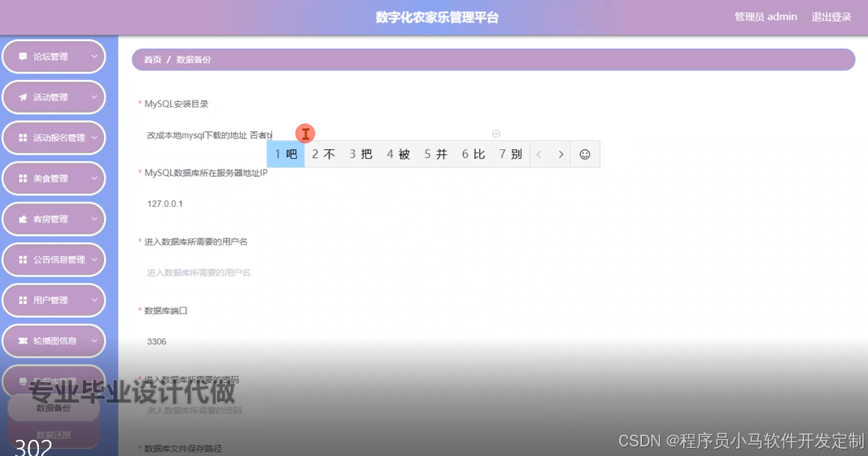Image resolution: width=868 pixels, height=456 pixels.
Task: Click the 用户管理 grid icon
Action: click(x=23, y=300)
